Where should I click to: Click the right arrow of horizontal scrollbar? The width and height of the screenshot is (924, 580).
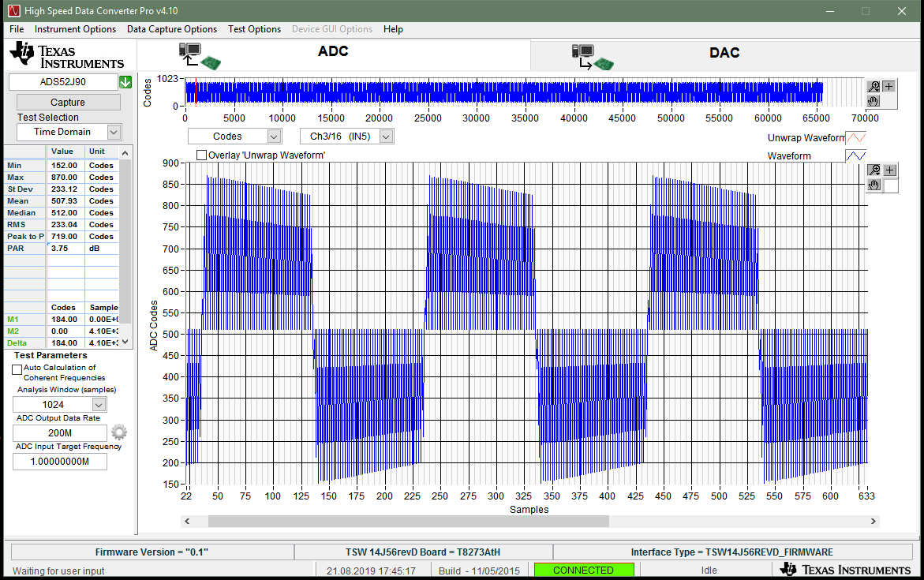tap(873, 521)
